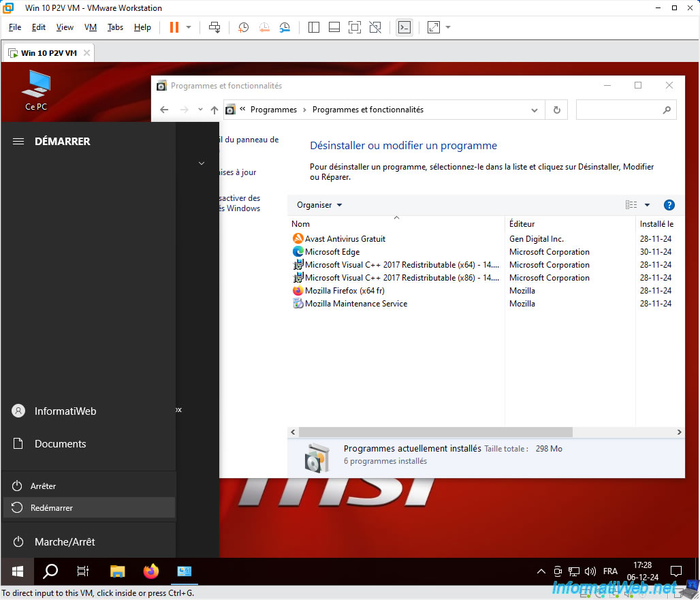Expand the view options arrow near help icon
This screenshot has width=700, height=600.
(x=647, y=205)
